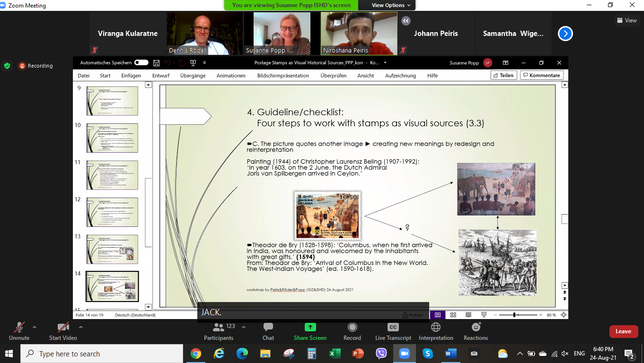Switch to Reading view icon
The width and height of the screenshot is (644, 363).
[x=468, y=315]
